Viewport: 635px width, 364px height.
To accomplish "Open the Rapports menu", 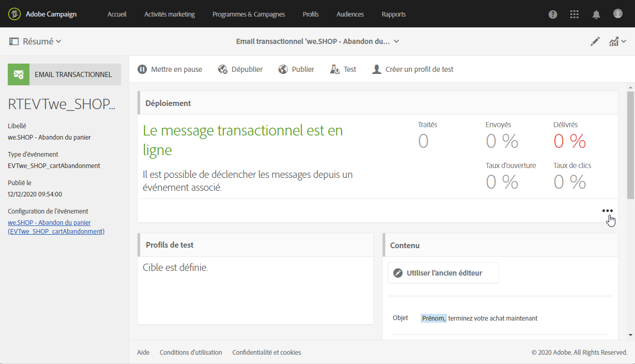I will point(394,14).
